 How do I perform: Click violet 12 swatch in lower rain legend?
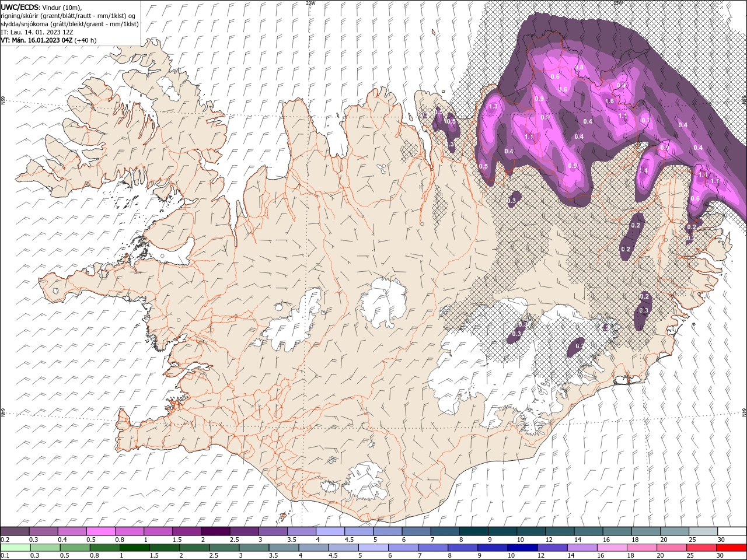pyautogui.click(x=553, y=547)
